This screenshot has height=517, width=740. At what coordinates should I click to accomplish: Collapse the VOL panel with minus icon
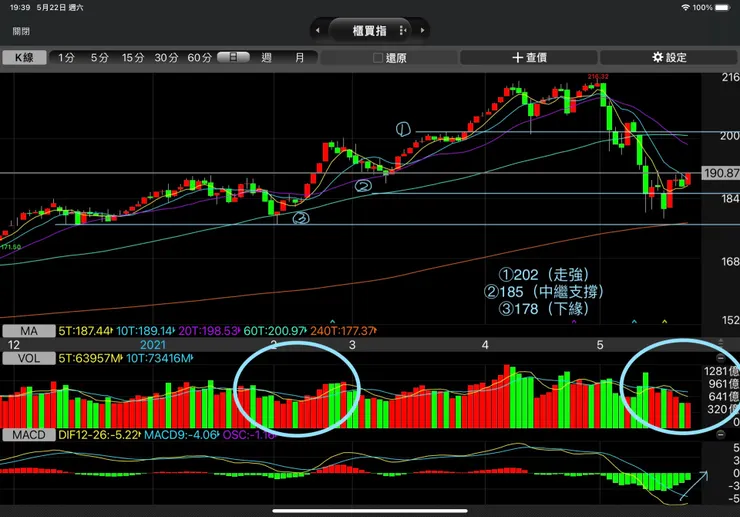pyautogui.click(x=720, y=358)
